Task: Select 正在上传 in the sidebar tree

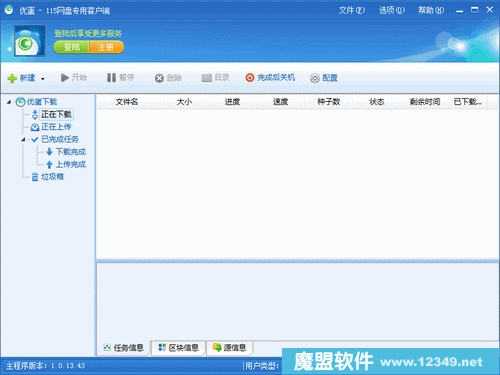Action: 56,127
